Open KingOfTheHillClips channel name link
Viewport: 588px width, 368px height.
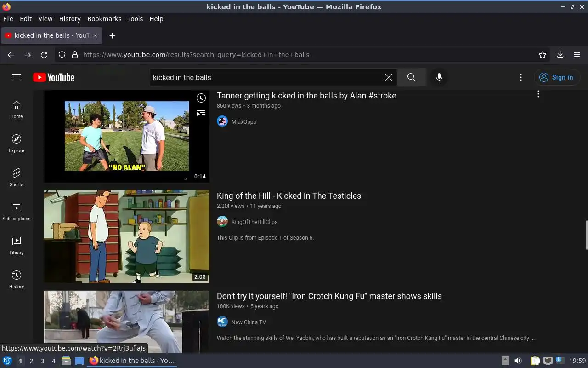[x=254, y=222]
